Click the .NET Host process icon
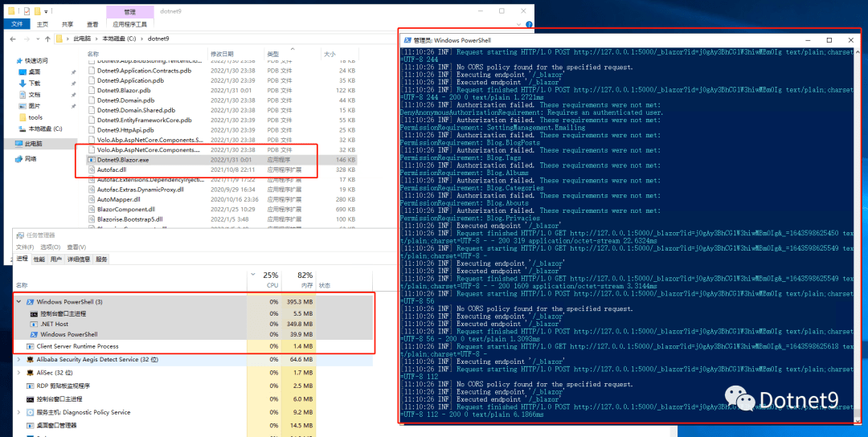868x437 pixels. 34,324
